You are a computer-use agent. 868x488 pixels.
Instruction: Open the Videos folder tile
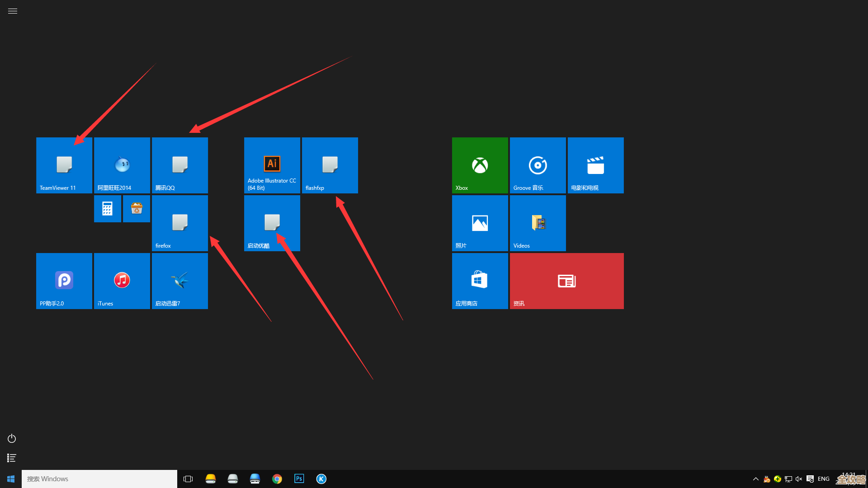pyautogui.click(x=538, y=223)
